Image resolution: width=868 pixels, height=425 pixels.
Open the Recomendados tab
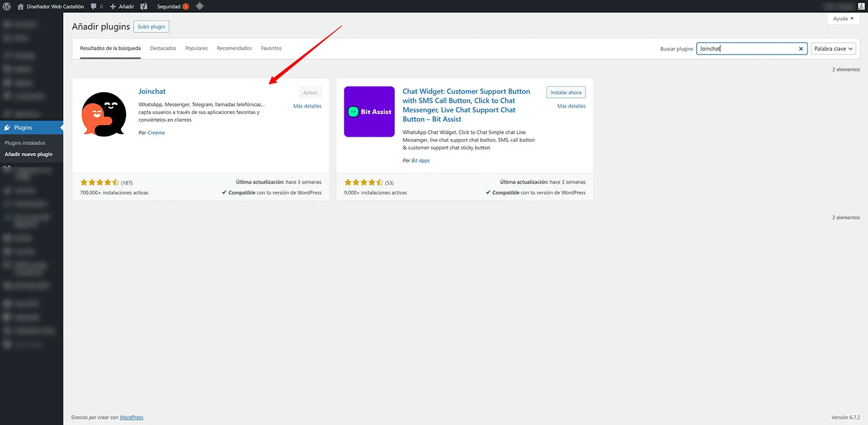[x=234, y=49]
